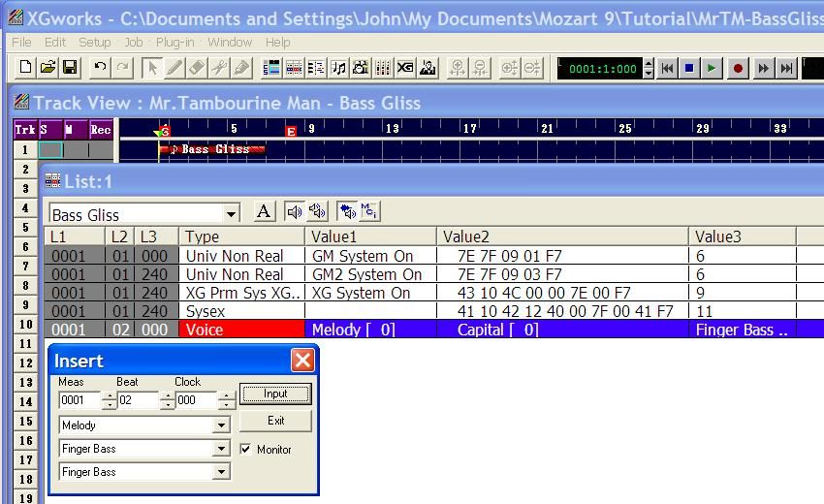Click the MCi filter icon in List window
Viewport: 824px width, 504px height.
369,211
